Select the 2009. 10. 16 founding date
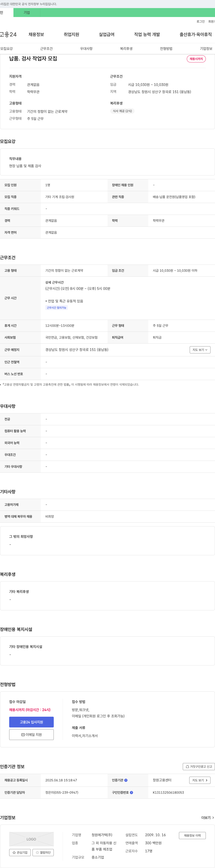Screen dimensions: 215x868 tap(155, 835)
